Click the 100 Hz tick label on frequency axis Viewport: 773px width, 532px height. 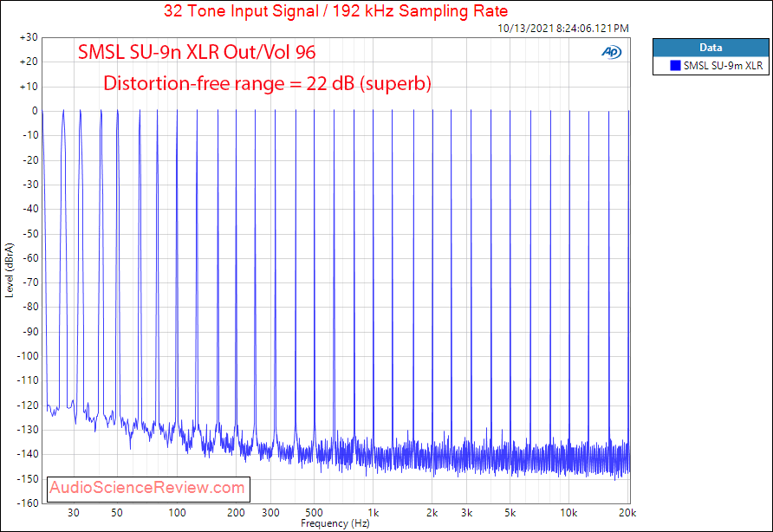177,513
